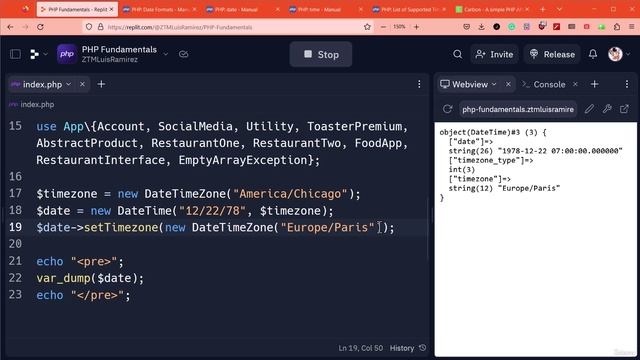Open the user avatar account menu
Screen dimensions: 640x360
click(618, 54)
